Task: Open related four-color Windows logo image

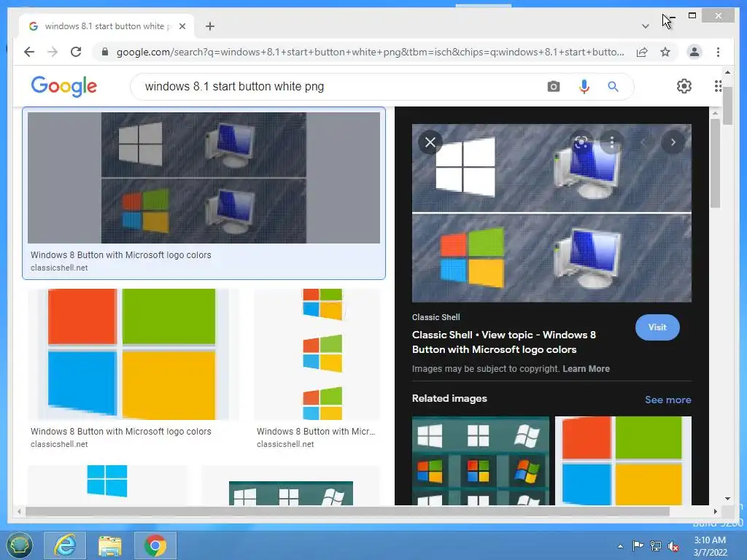Action: point(623,461)
